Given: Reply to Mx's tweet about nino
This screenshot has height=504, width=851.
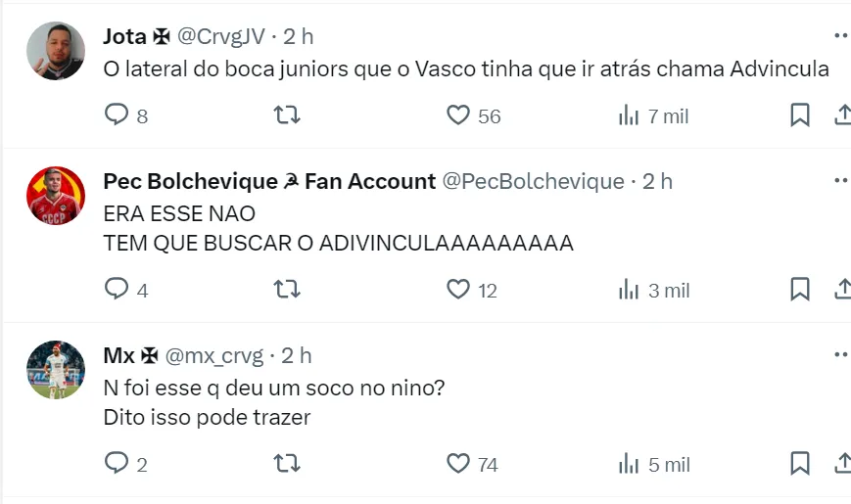Looking at the screenshot, I should [x=118, y=464].
